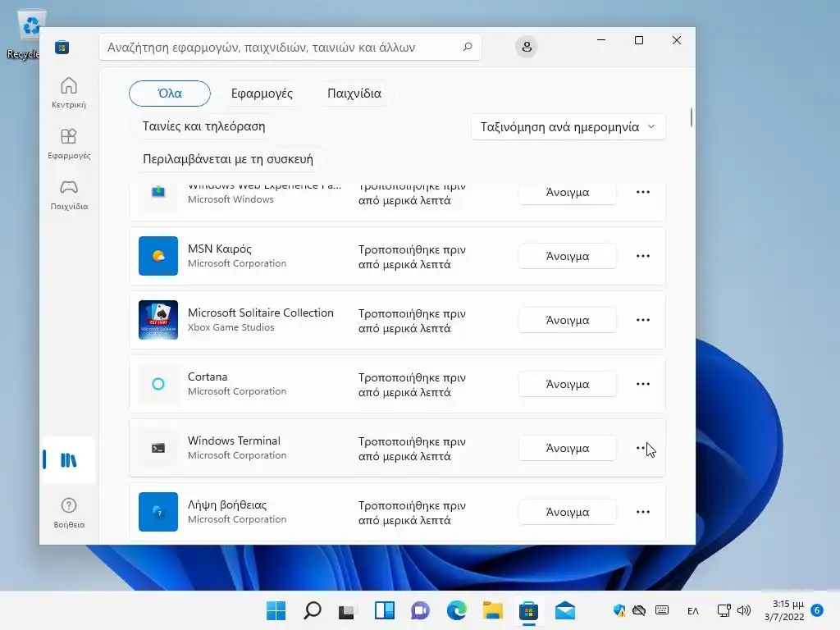This screenshot has width=840, height=630.
Task: Click Άνοιγμα for Microsoft Solitaire Collection
Action: point(568,320)
